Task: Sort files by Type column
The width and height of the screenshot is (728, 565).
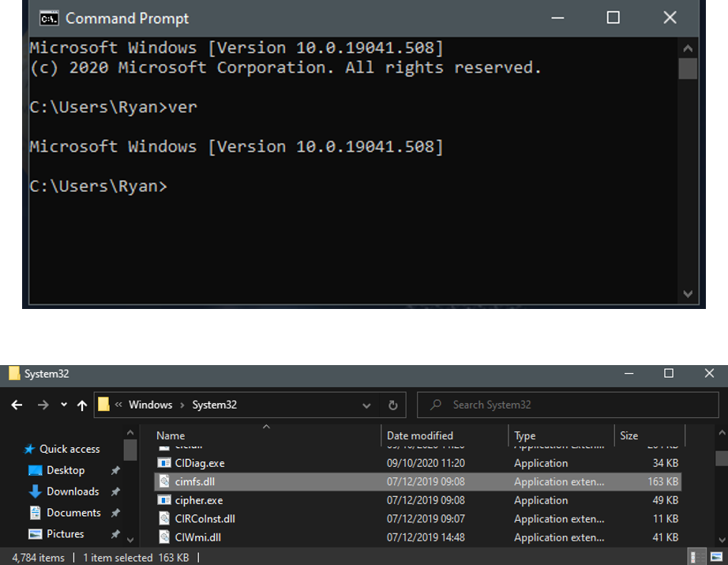Action: [524, 436]
